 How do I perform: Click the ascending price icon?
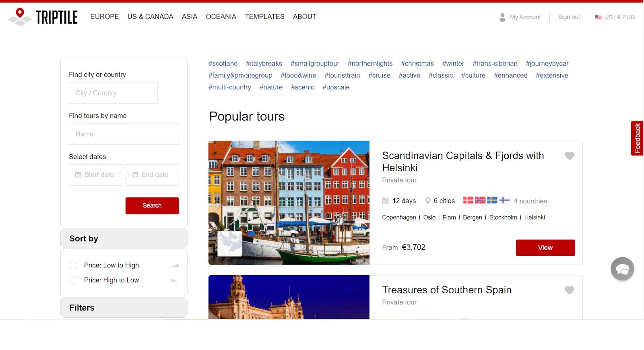click(x=175, y=265)
